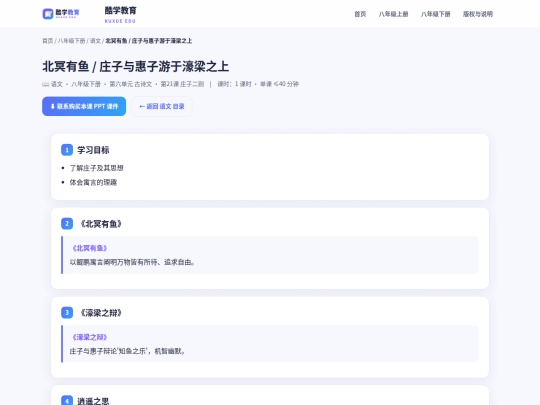Click the bullet 了解庄子及其思想
The width and height of the screenshot is (540, 405).
click(x=96, y=168)
